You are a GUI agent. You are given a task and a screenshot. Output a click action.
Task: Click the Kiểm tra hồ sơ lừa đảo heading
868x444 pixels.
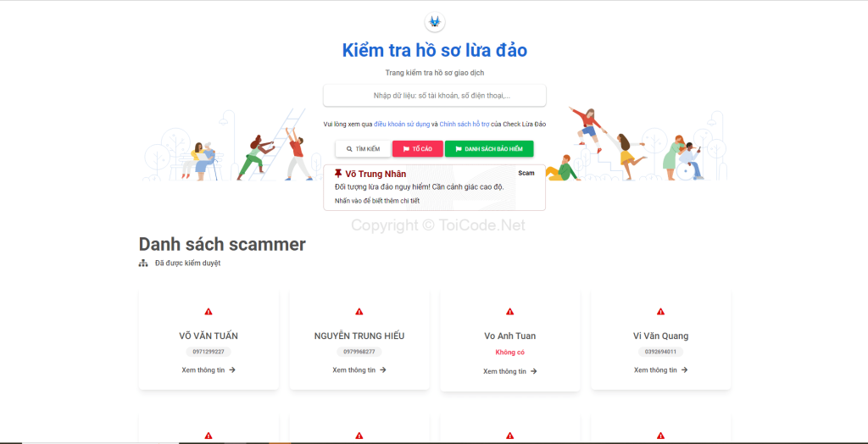point(435,50)
